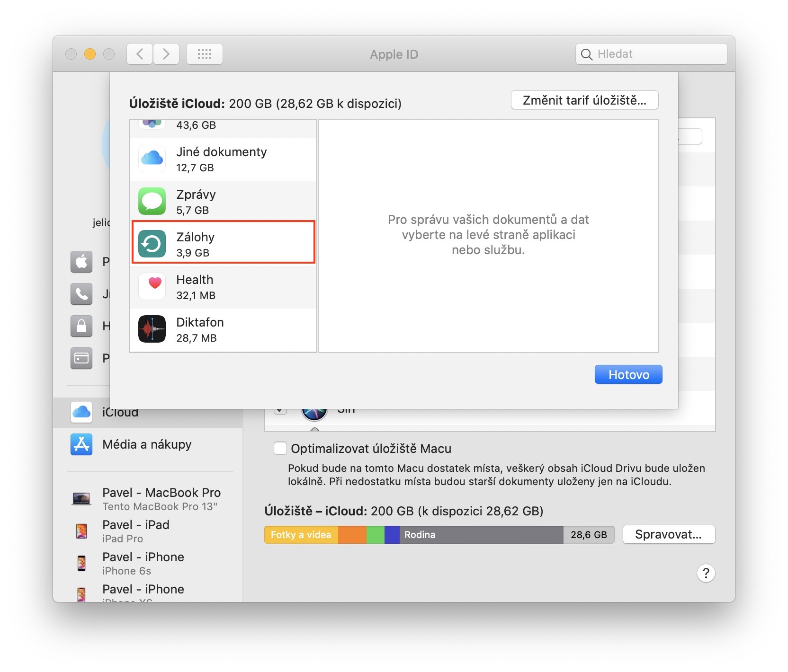Focus the Hledat search field
This screenshot has height=672, width=788.
tap(652, 54)
